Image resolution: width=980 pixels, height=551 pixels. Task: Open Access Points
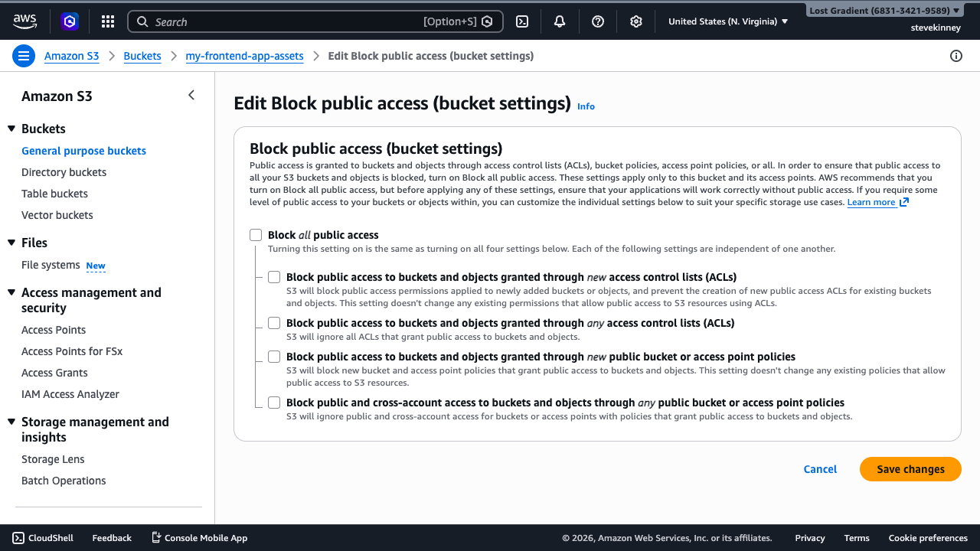(54, 330)
